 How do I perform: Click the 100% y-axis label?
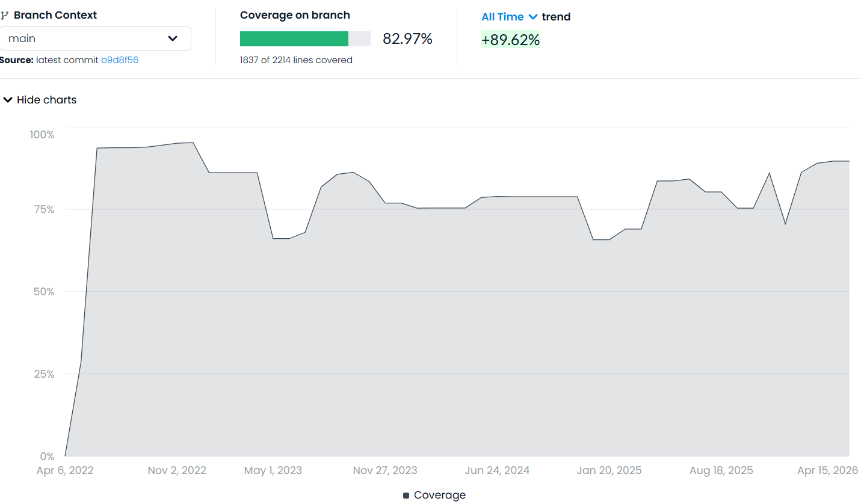pos(42,134)
